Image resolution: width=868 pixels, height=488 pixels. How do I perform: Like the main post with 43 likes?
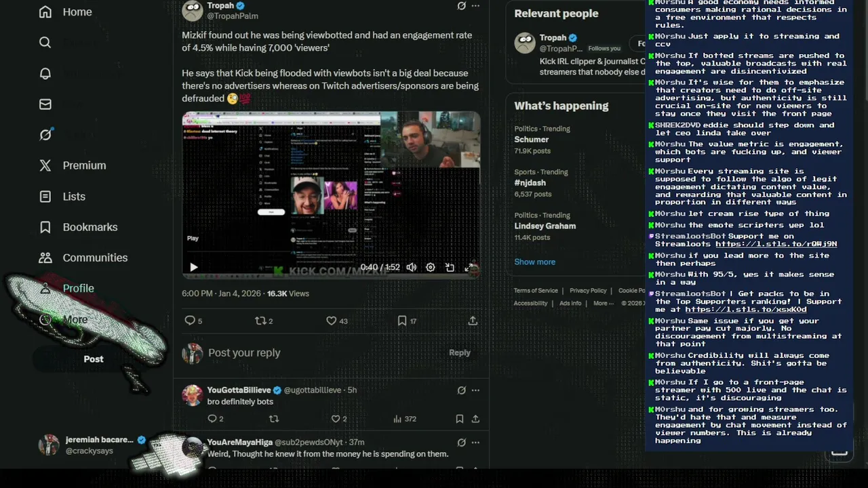coord(337,321)
